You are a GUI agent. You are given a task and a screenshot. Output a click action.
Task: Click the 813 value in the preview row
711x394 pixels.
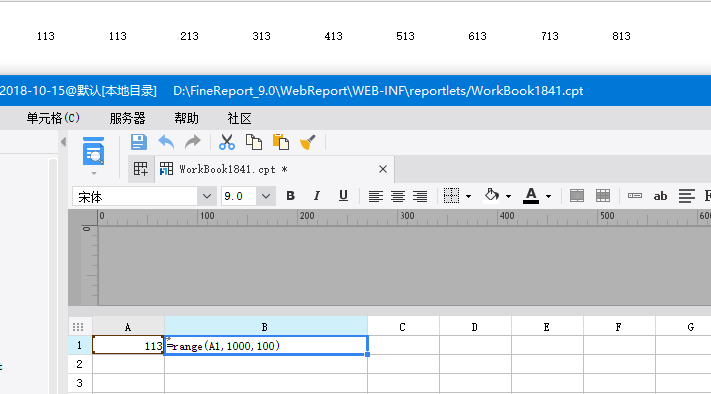coord(621,36)
